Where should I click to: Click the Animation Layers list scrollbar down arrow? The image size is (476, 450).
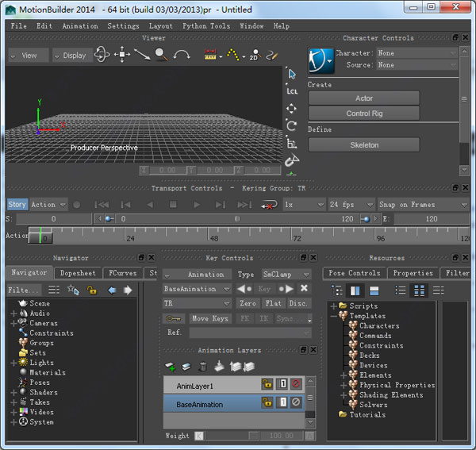[x=310, y=423]
